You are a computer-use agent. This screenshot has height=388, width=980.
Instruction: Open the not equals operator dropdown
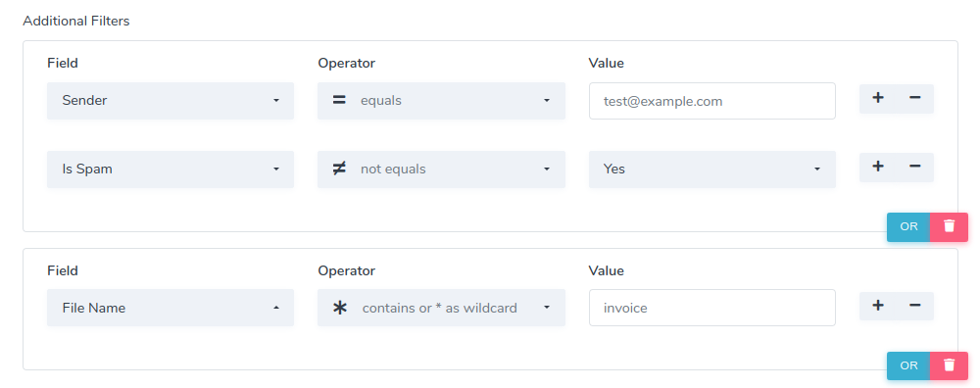click(441, 170)
